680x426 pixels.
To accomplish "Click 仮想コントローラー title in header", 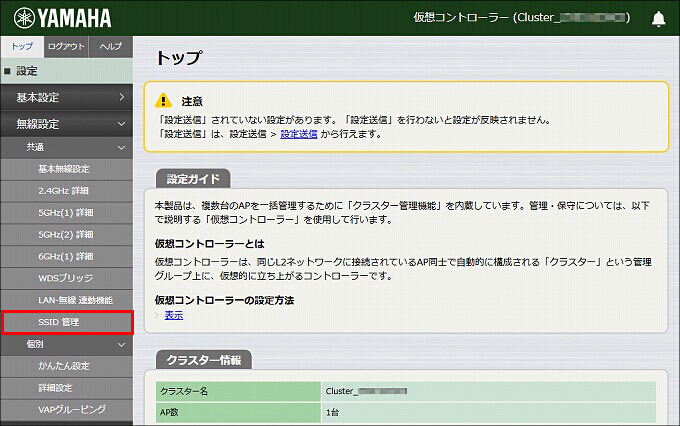I will click(x=522, y=18).
